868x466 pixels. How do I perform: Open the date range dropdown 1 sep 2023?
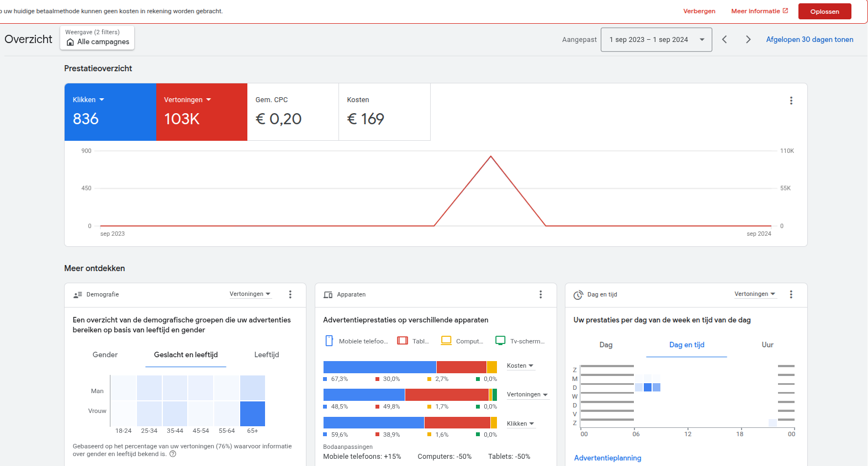[x=656, y=40]
